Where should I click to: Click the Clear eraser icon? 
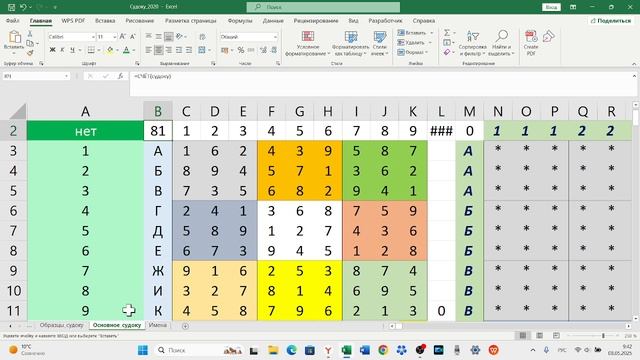447,52
